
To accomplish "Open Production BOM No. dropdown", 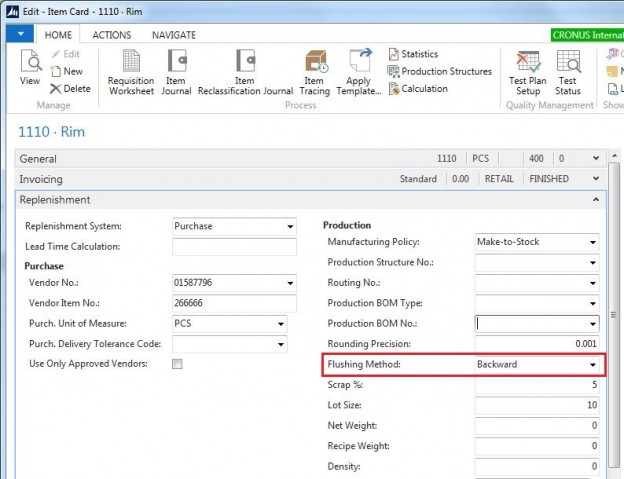I will coord(593,324).
